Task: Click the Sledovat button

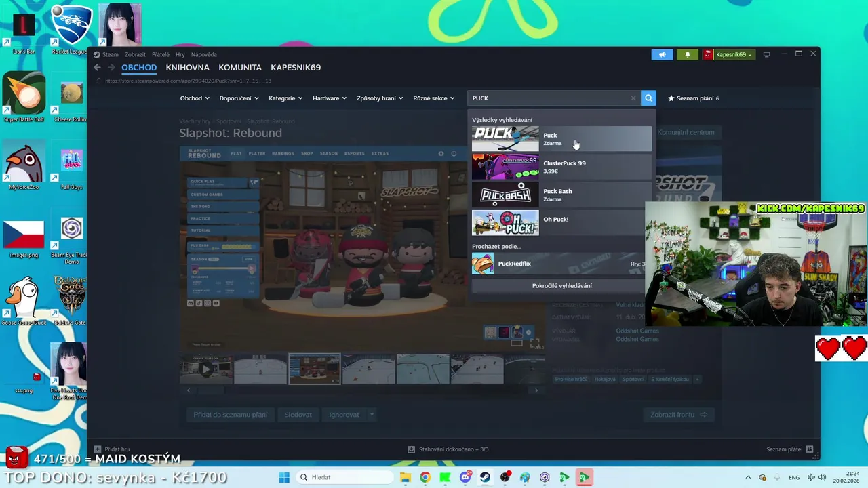Action: point(298,415)
